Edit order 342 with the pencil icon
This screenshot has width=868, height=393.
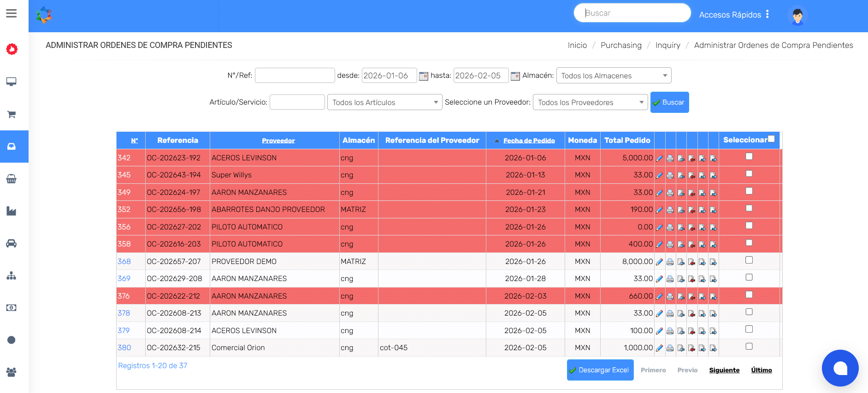tap(660, 158)
